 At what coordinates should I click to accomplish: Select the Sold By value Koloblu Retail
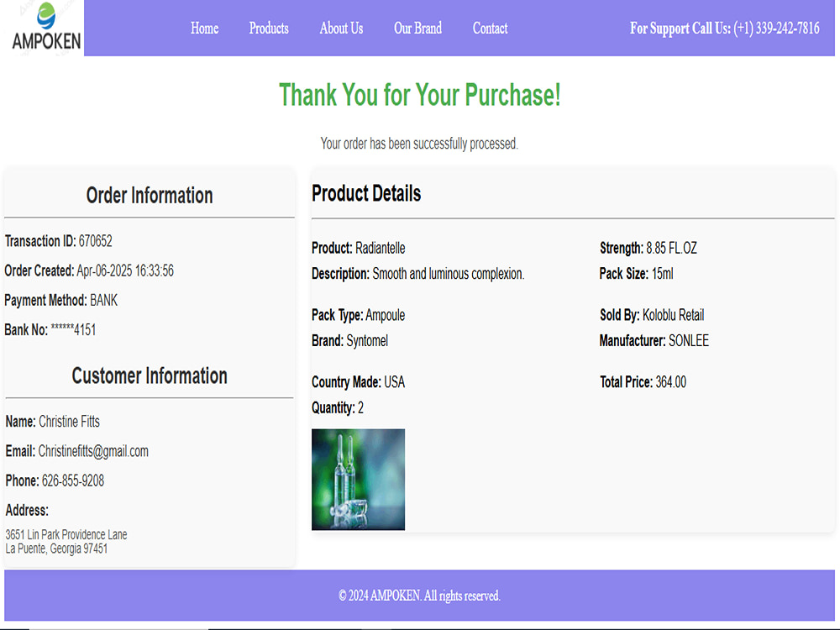[674, 315]
